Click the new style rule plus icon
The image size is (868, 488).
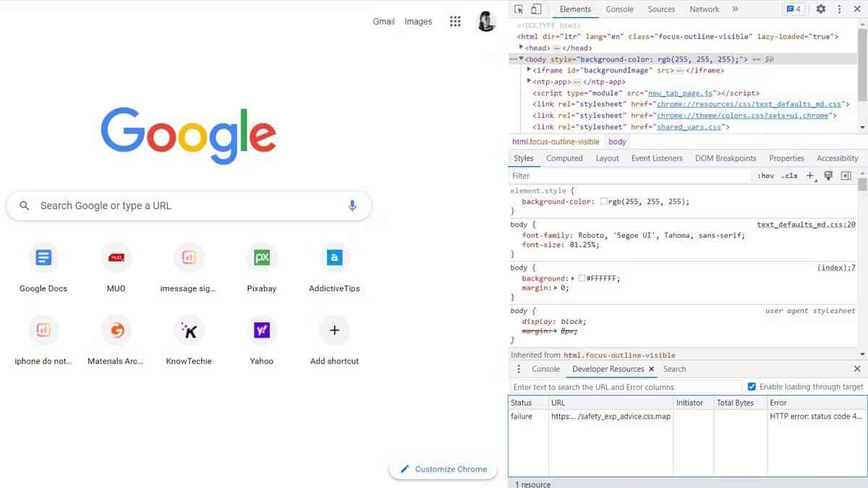(x=810, y=175)
